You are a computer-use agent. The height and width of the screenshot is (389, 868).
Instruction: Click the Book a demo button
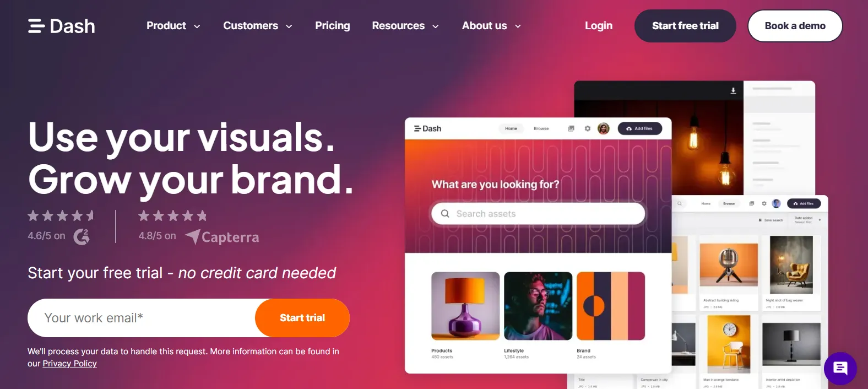[795, 26]
